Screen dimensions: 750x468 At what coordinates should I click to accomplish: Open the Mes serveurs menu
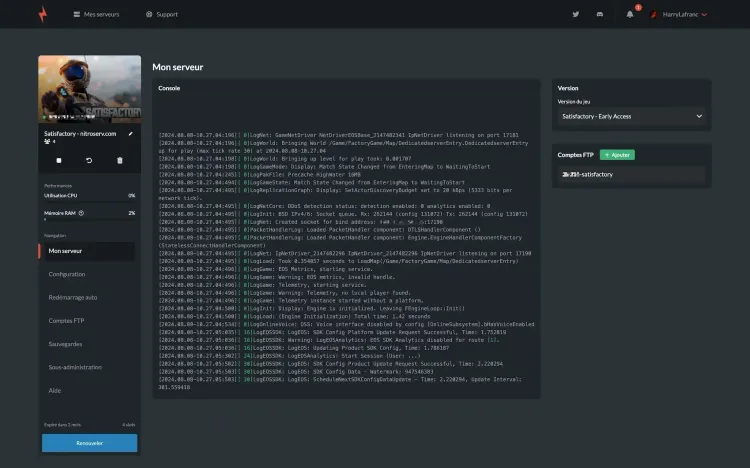(96, 14)
